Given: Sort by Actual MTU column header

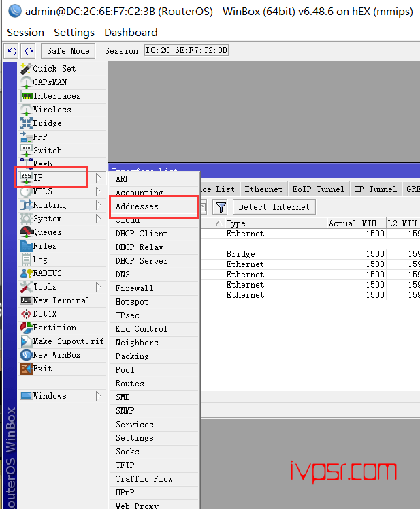Looking at the screenshot, I should point(357,223).
